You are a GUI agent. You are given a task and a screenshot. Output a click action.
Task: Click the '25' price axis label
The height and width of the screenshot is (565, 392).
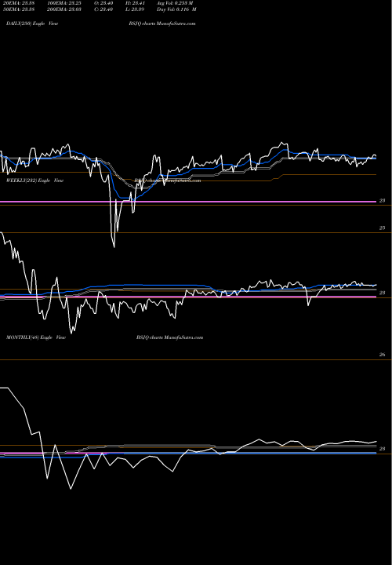(383, 228)
